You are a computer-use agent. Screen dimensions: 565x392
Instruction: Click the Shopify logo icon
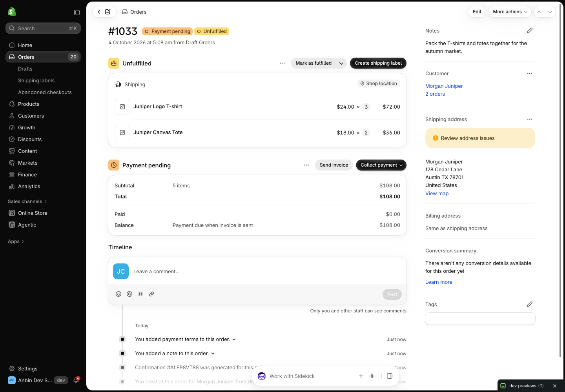click(12, 12)
